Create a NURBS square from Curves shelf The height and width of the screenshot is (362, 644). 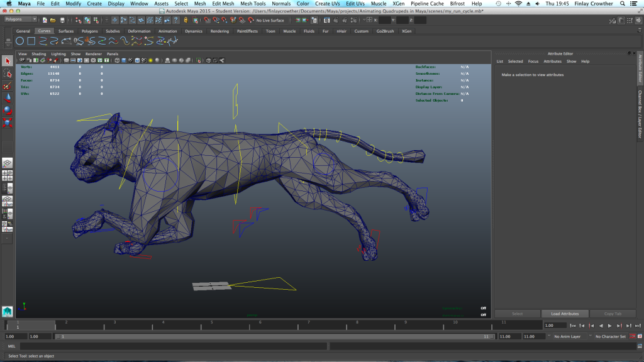pos(31,41)
